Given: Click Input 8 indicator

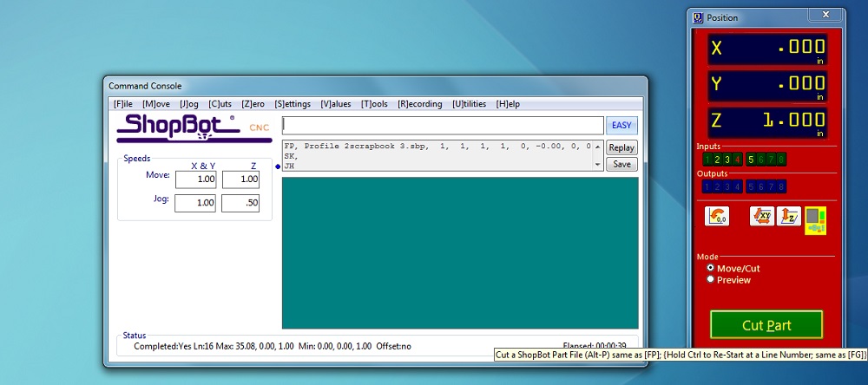Looking at the screenshot, I should coord(780,160).
